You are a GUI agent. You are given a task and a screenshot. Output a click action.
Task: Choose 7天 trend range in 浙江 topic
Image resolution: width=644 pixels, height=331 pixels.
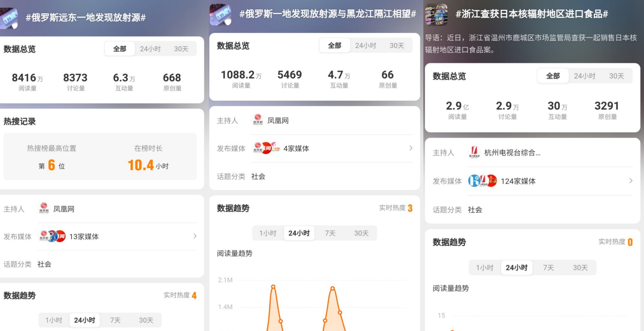point(548,268)
